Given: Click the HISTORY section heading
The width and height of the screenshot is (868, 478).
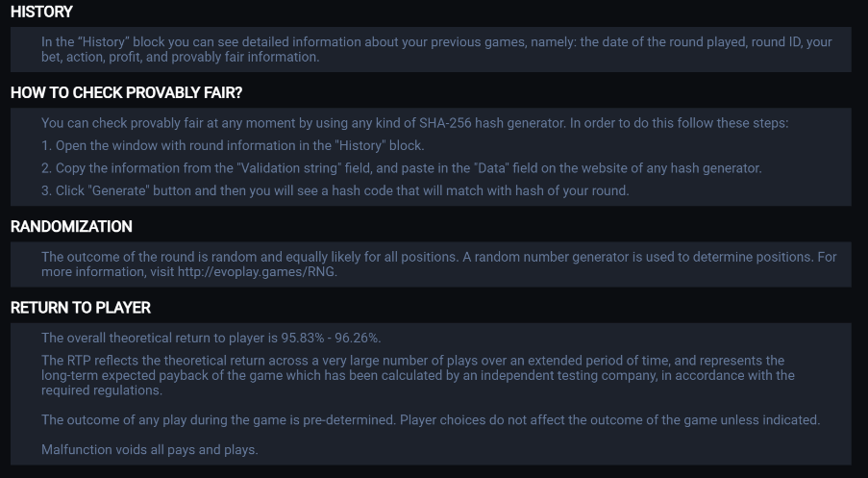Looking at the screenshot, I should [x=41, y=13].
